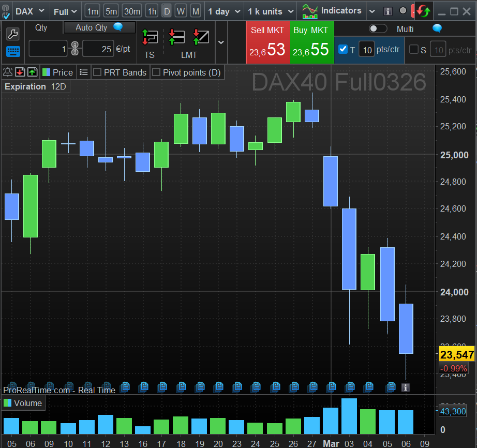Click the Sell MKT button
The width and height of the screenshot is (477, 448).
[x=267, y=42]
